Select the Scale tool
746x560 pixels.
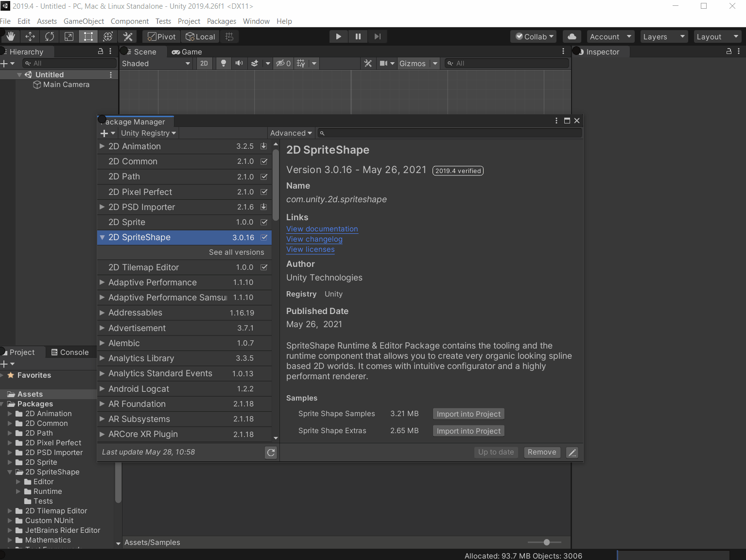69,36
